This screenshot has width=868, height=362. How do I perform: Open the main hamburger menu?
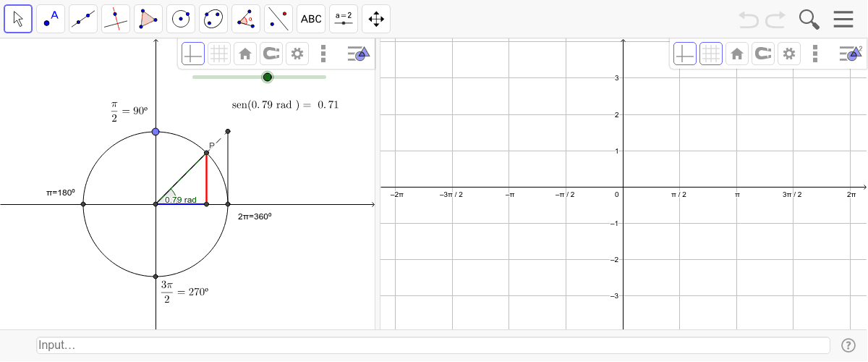pos(843,20)
